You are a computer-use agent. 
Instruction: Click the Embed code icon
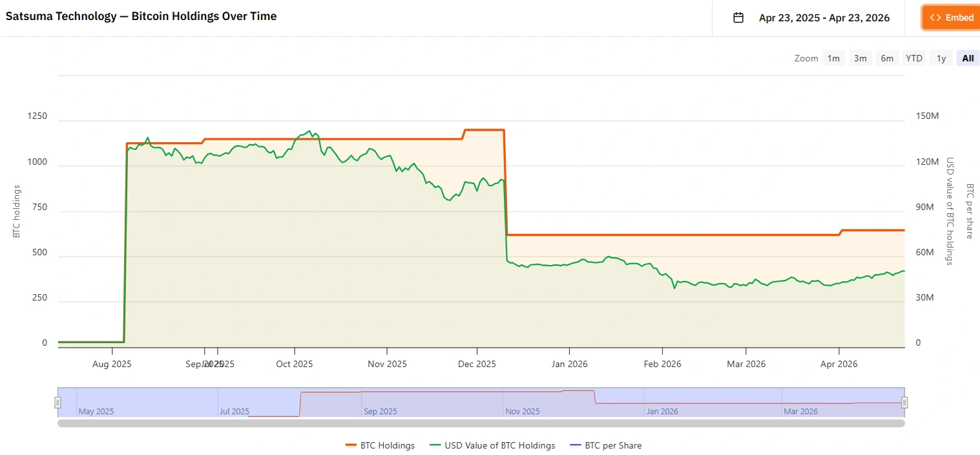click(x=935, y=17)
